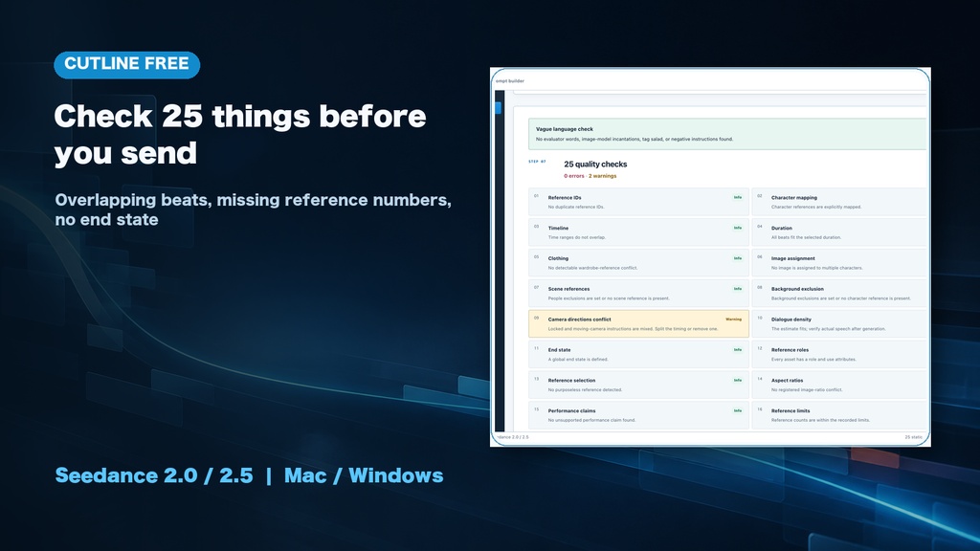The width and height of the screenshot is (980, 551).
Task: Select the Image assignment check card
Action: (839, 262)
